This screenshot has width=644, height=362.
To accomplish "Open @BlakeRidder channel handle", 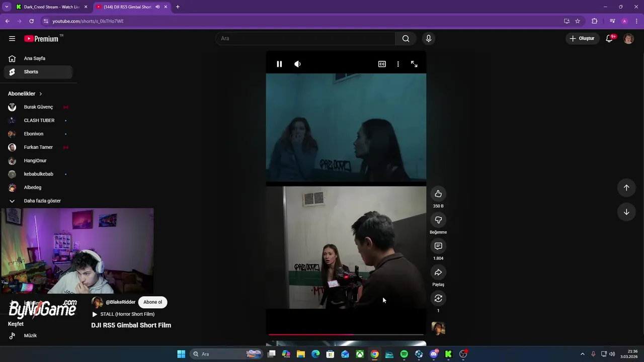I will pos(120,302).
